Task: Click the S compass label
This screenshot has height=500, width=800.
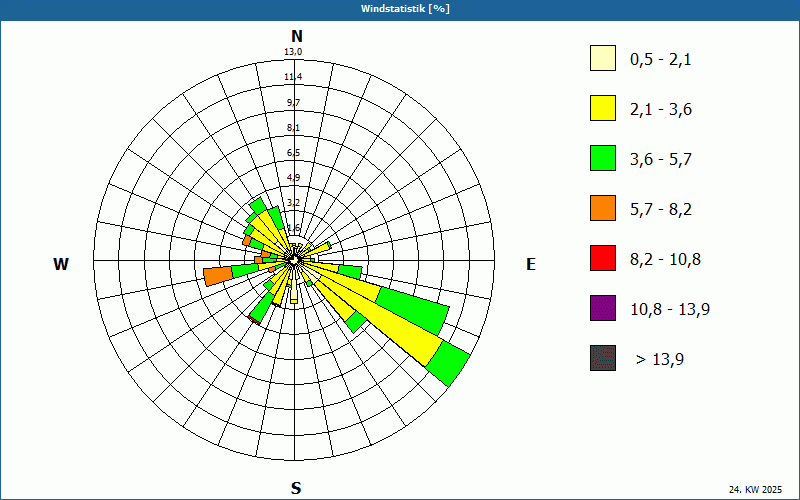Action: point(296,488)
